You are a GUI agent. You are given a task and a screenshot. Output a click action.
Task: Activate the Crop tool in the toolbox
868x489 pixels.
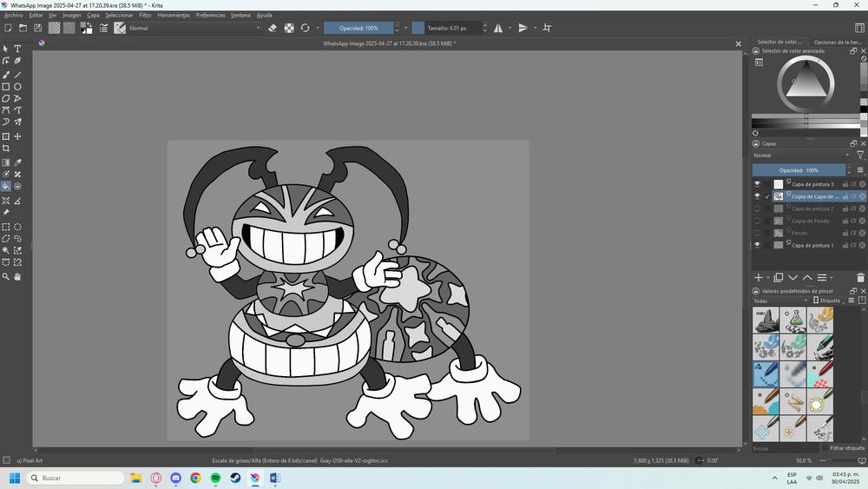(x=6, y=149)
